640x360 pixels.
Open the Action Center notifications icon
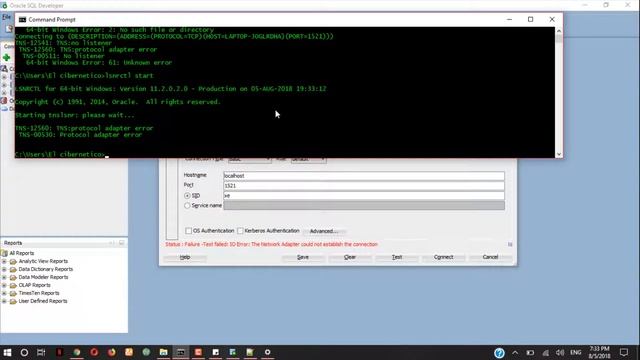click(624, 352)
